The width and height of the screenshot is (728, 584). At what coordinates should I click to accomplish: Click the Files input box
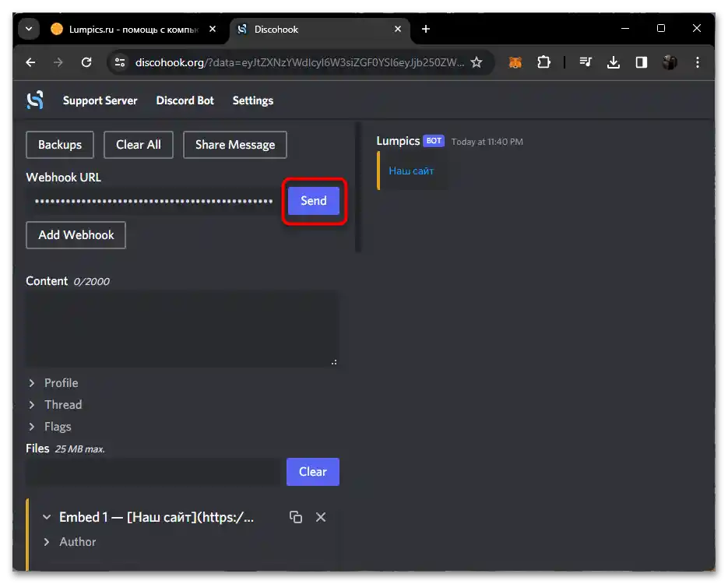coord(153,472)
